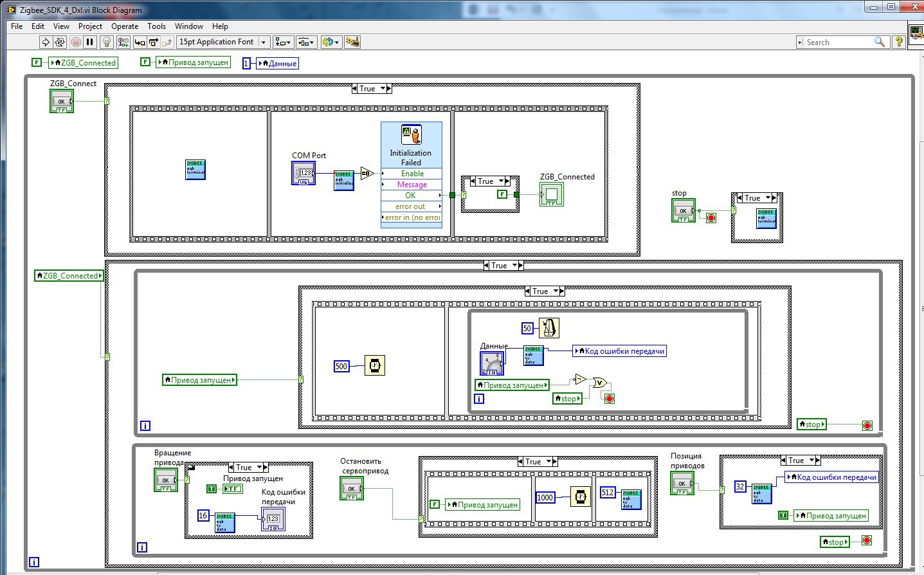Viewport: 924px width, 575px height.
Task: Select the Or boolean node
Action: click(599, 383)
